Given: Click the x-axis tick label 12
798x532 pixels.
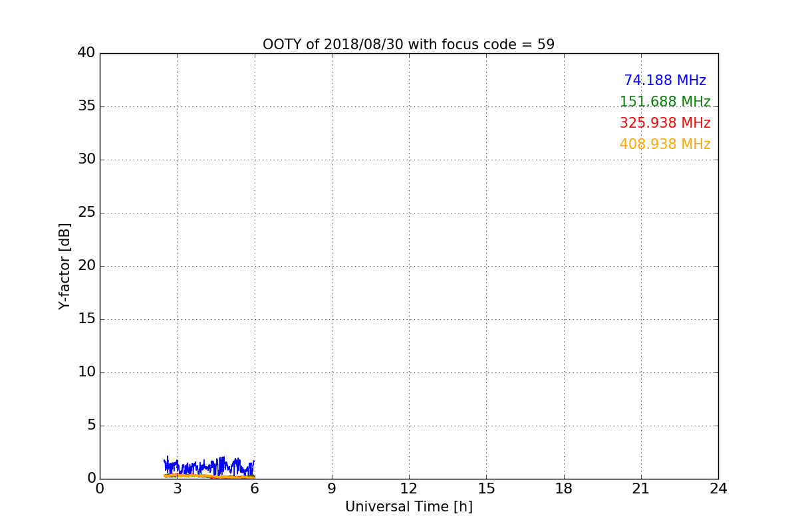Looking at the screenshot, I should [x=409, y=489].
